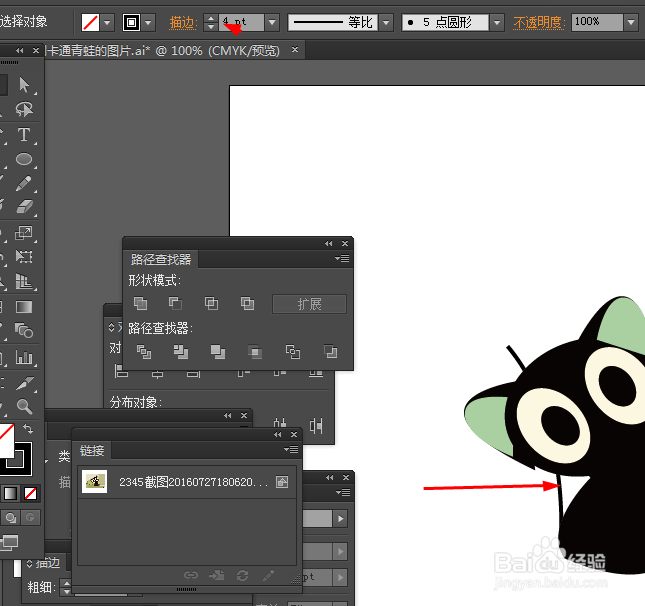Collapse the Pathfinder panel with double arrows
Viewport: 645px width, 606px height.
coord(328,244)
